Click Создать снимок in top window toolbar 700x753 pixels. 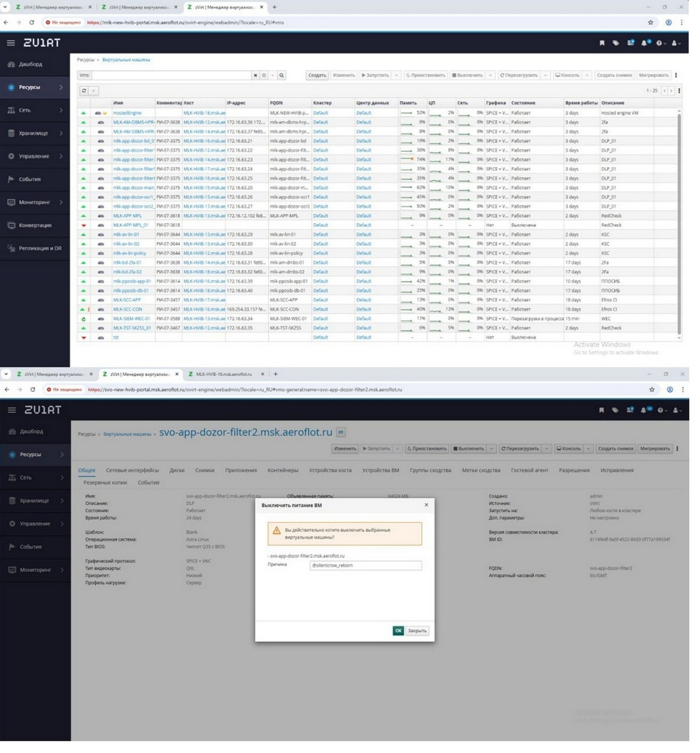(x=614, y=75)
